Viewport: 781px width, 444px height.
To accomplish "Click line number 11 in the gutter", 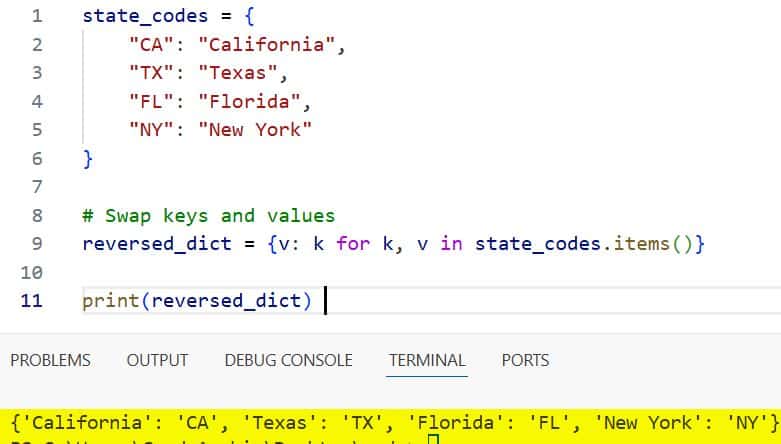I will point(33,300).
